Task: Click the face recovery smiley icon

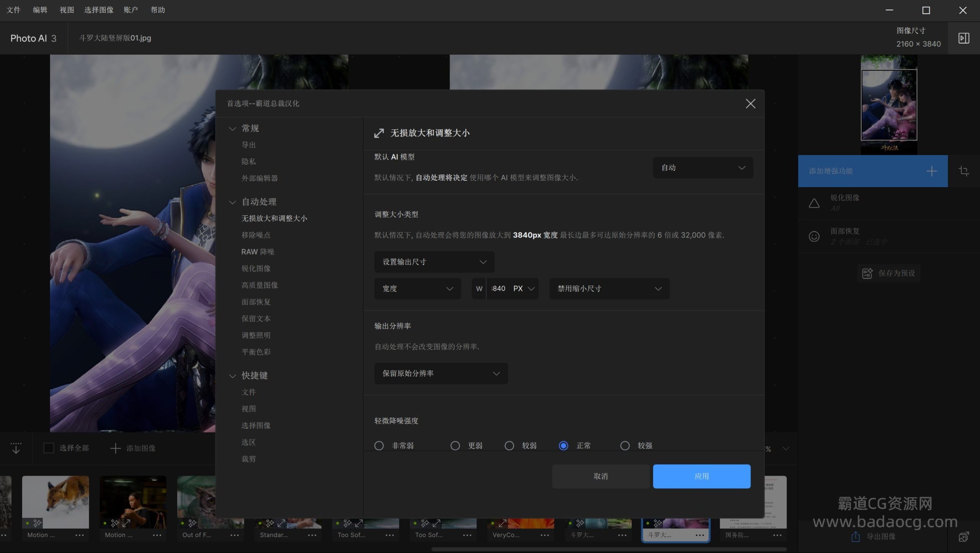Action: (x=814, y=237)
